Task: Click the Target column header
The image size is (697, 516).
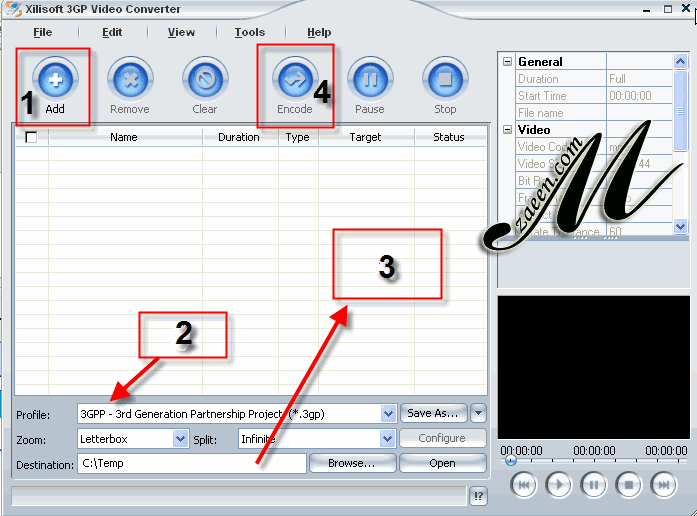Action: 365,137
